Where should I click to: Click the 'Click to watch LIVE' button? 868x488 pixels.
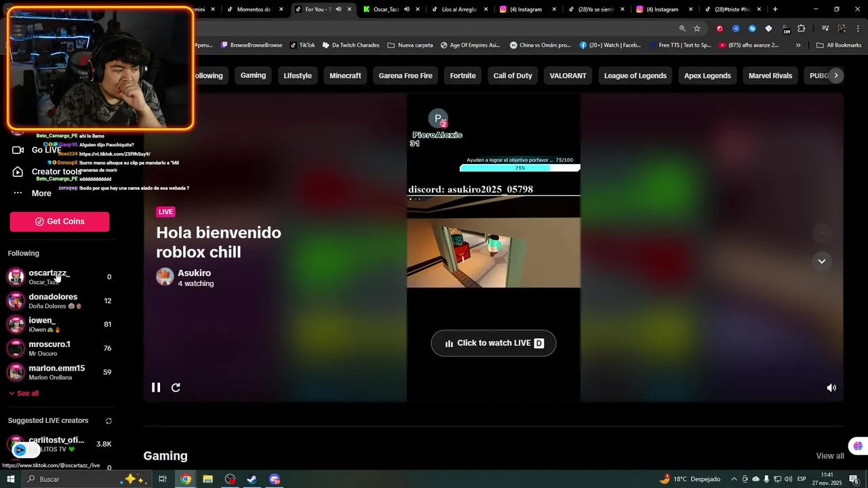(x=493, y=343)
